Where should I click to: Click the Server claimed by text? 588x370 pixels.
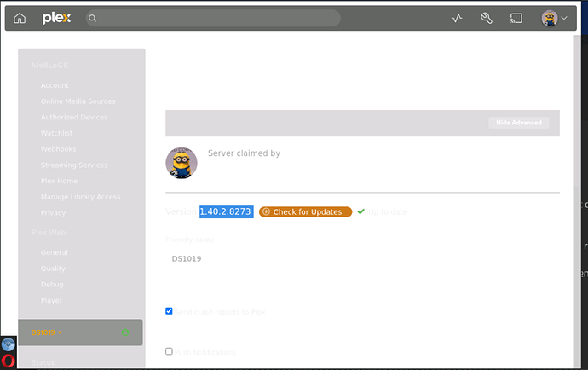pos(244,153)
